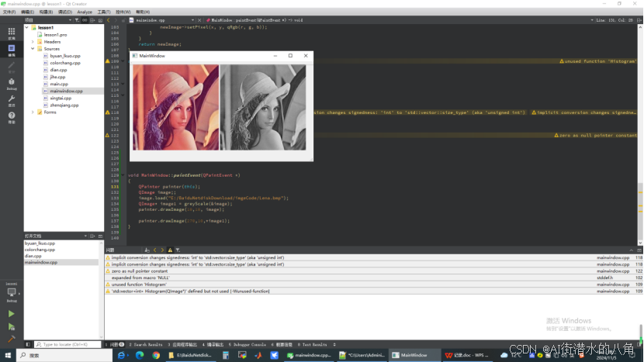
Task: Split the editor using top-right icon
Action: click(x=639, y=19)
